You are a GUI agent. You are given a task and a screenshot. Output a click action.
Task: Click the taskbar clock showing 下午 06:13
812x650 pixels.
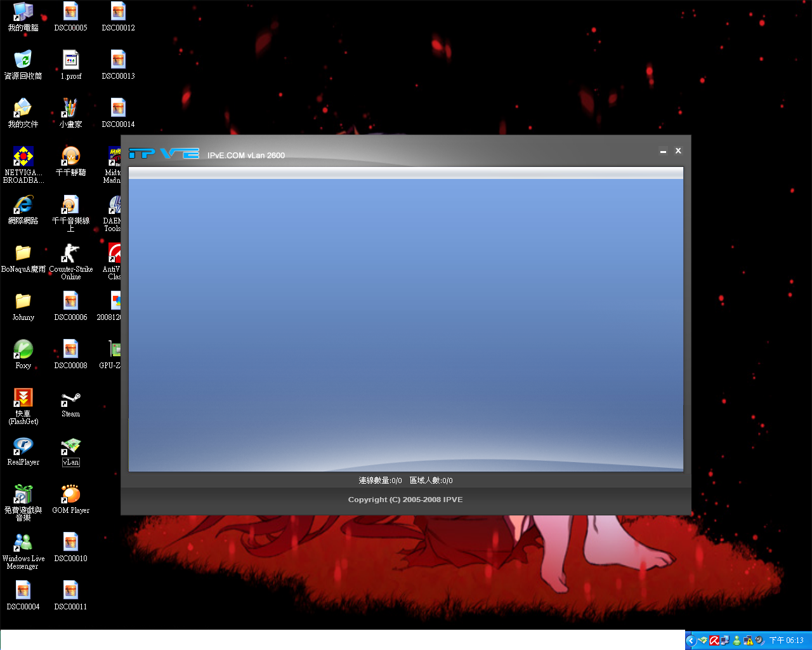click(787, 640)
